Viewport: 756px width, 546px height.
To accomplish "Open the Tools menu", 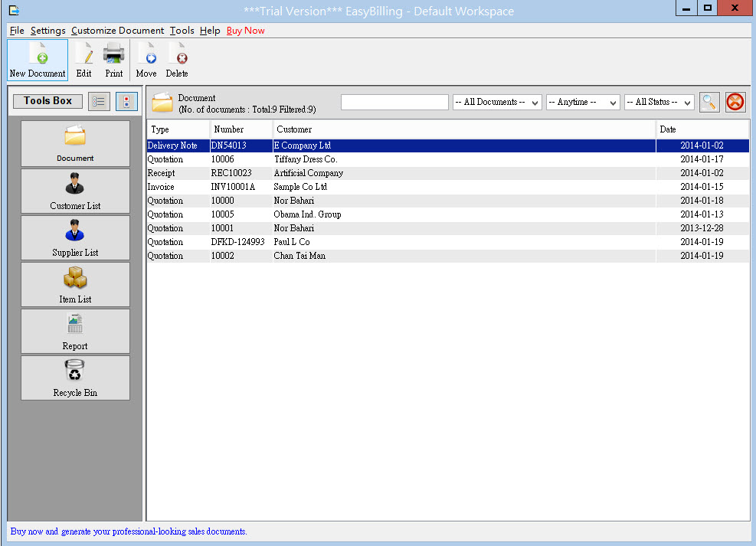I will tap(182, 31).
